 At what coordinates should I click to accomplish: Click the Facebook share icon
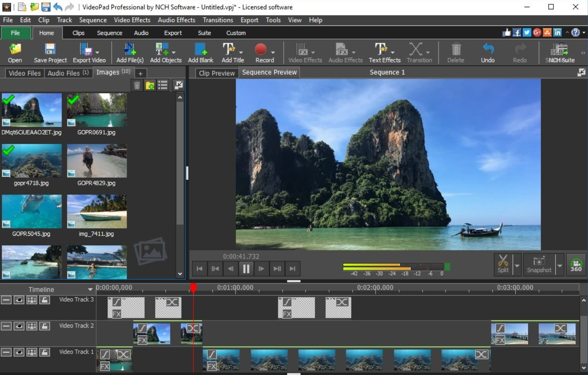(517, 32)
